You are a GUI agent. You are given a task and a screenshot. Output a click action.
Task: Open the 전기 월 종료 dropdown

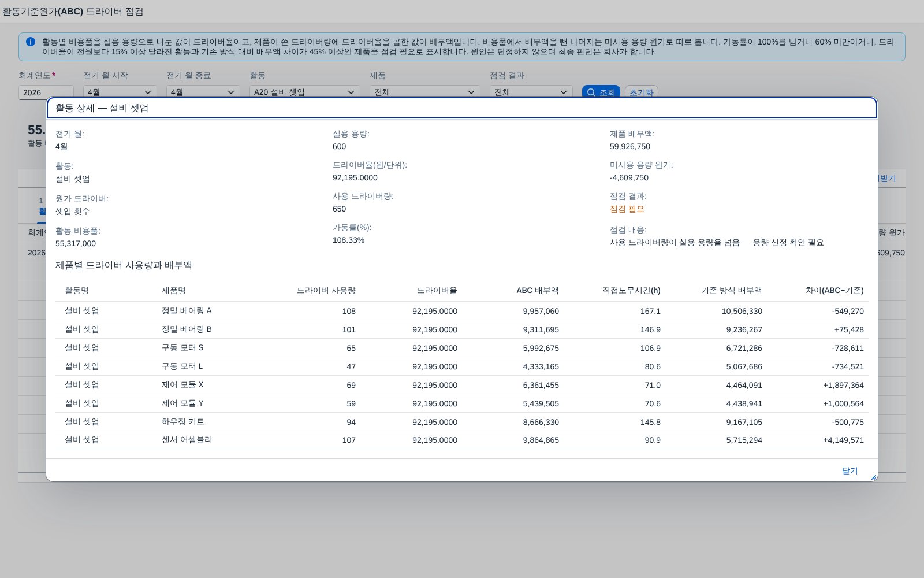(203, 92)
